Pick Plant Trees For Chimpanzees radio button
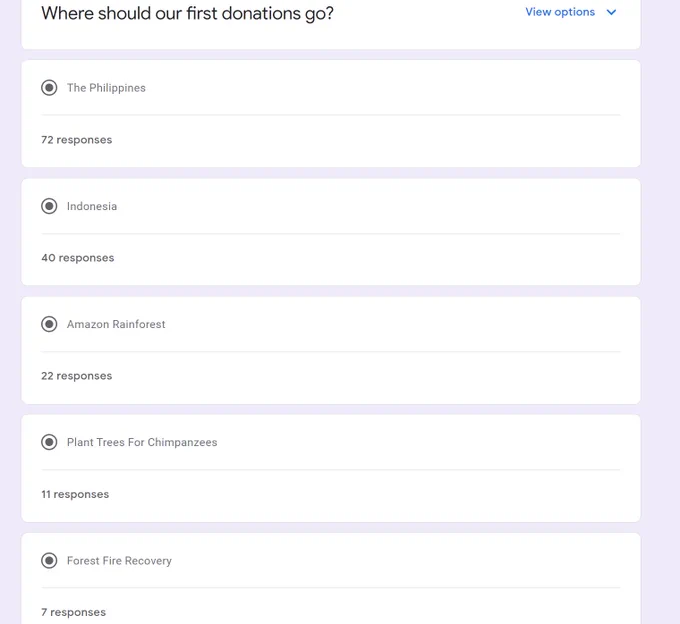 point(49,442)
